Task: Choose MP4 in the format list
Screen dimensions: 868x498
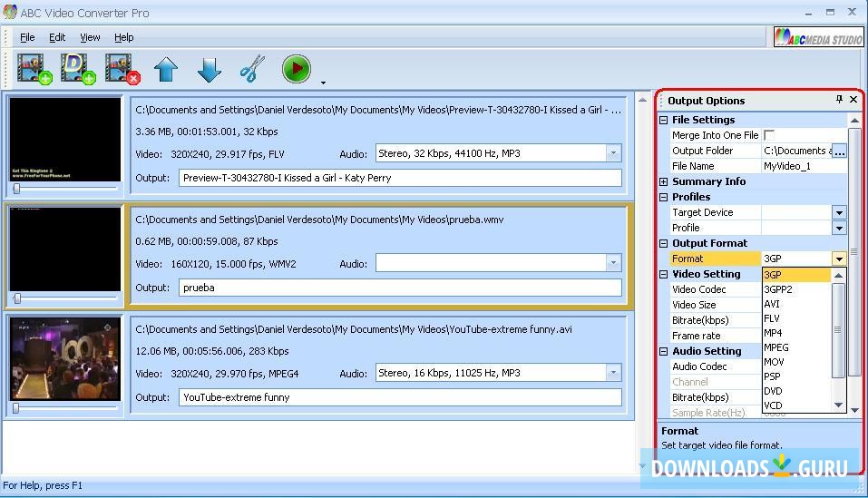Action: pyautogui.click(x=796, y=333)
